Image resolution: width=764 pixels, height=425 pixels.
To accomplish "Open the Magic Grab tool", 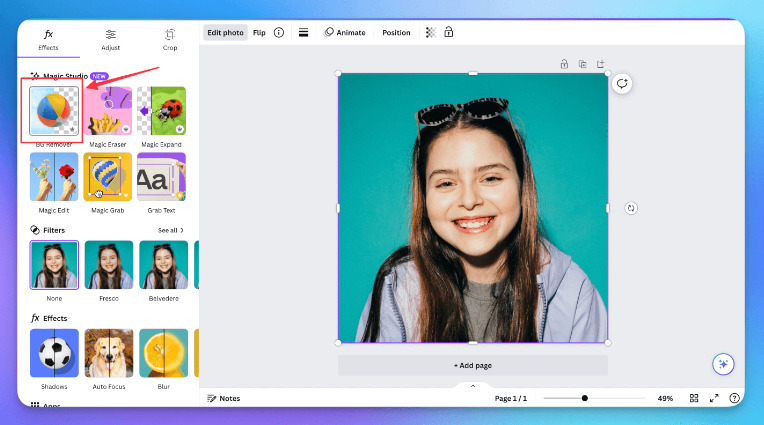I will (x=108, y=177).
